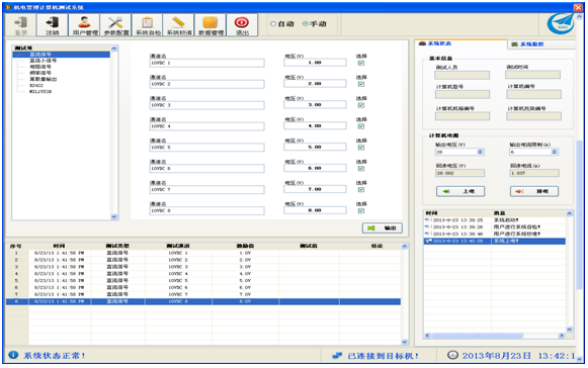Adjust the 输出电流限制 current limit stepper arrows
This screenshot has height=368, width=588.
pyautogui.click(x=554, y=152)
